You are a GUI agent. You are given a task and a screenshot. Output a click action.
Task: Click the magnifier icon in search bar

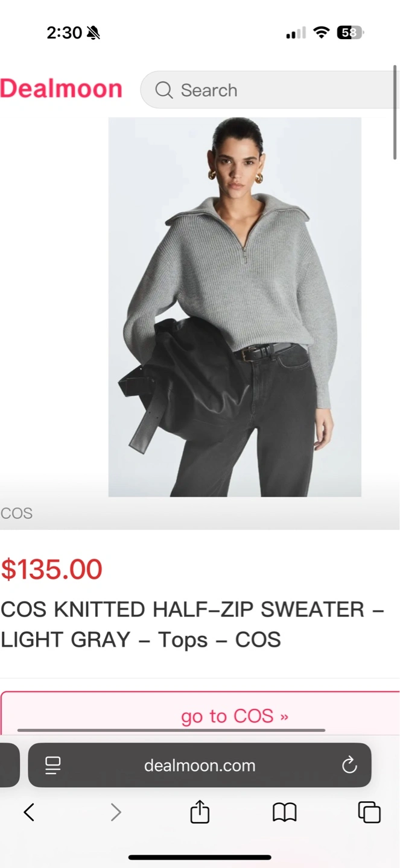tap(163, 90)
